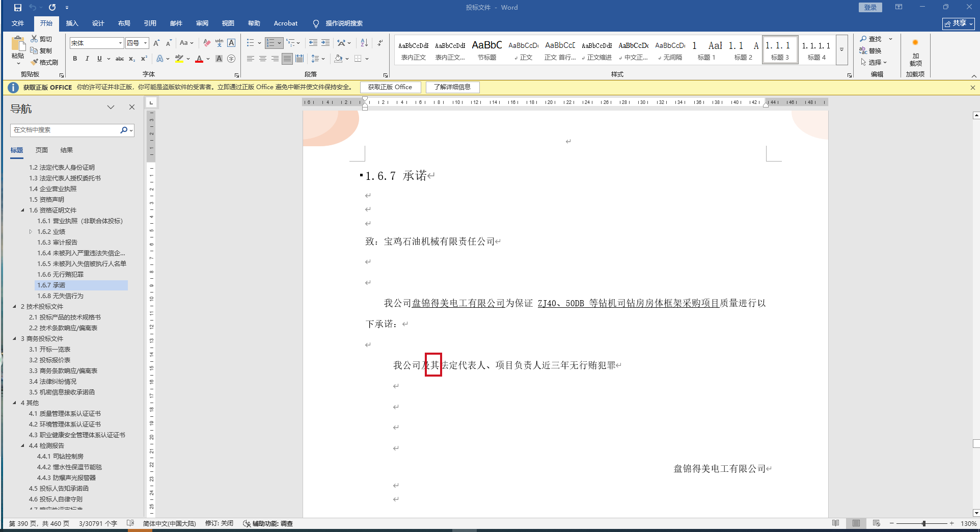Screen dimensions: 980x532
Task: Switch to the 页面 navigation tab
Action: [x=42, y=150]
